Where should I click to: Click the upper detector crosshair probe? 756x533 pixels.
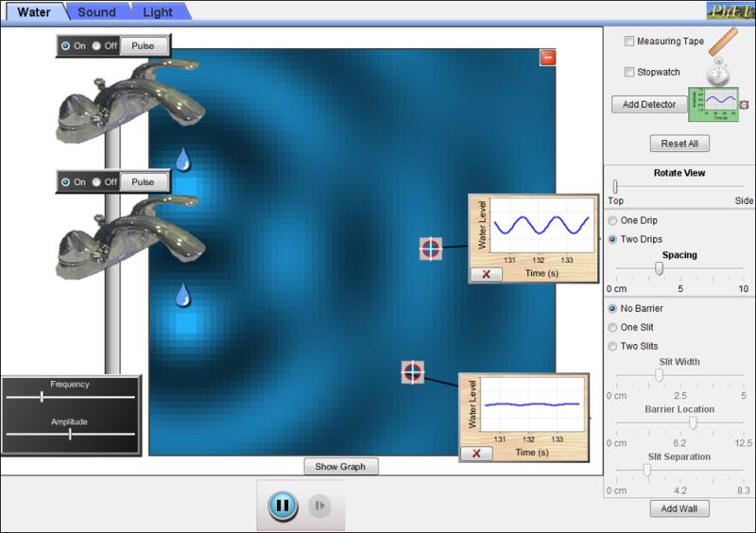(x=430, y=249)
